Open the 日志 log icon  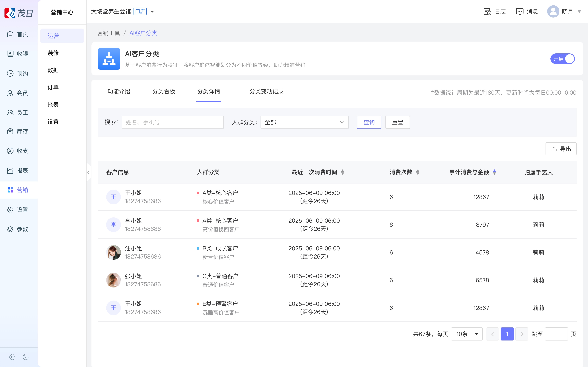[487, 11]
